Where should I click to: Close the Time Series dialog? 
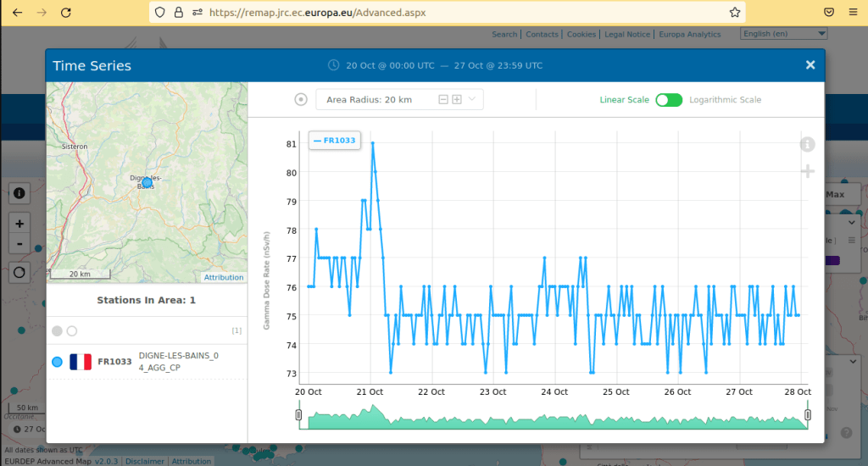point(810,65)
